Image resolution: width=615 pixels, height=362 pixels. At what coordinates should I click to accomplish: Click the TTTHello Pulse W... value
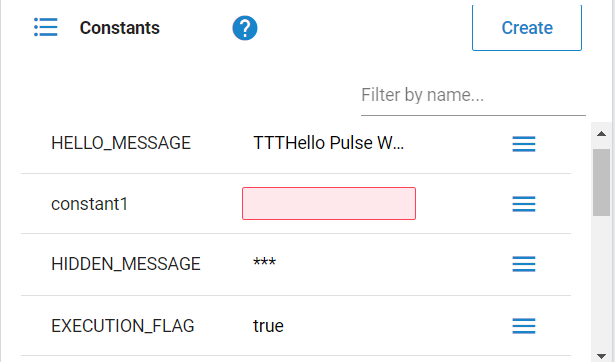[x=328, y=143]
